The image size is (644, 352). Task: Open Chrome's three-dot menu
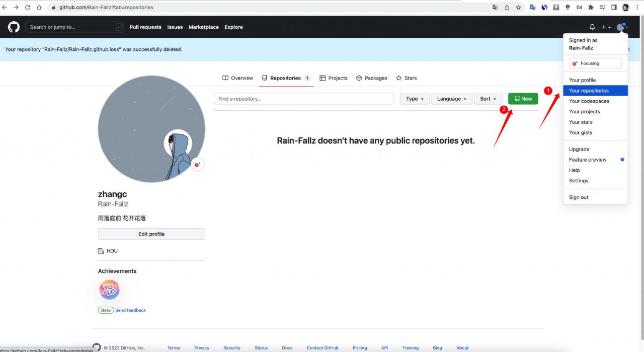click(637, 8)
